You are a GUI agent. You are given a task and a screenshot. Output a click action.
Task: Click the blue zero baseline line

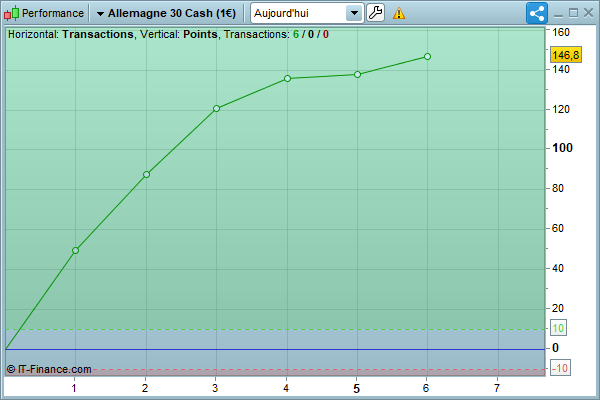tap(275, 349)
